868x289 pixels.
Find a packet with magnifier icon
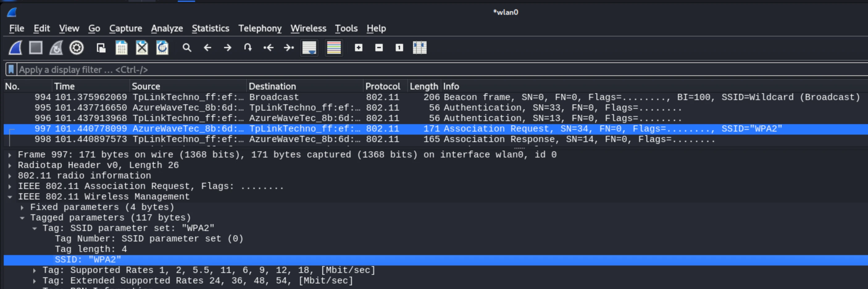(x=187, y=48)
